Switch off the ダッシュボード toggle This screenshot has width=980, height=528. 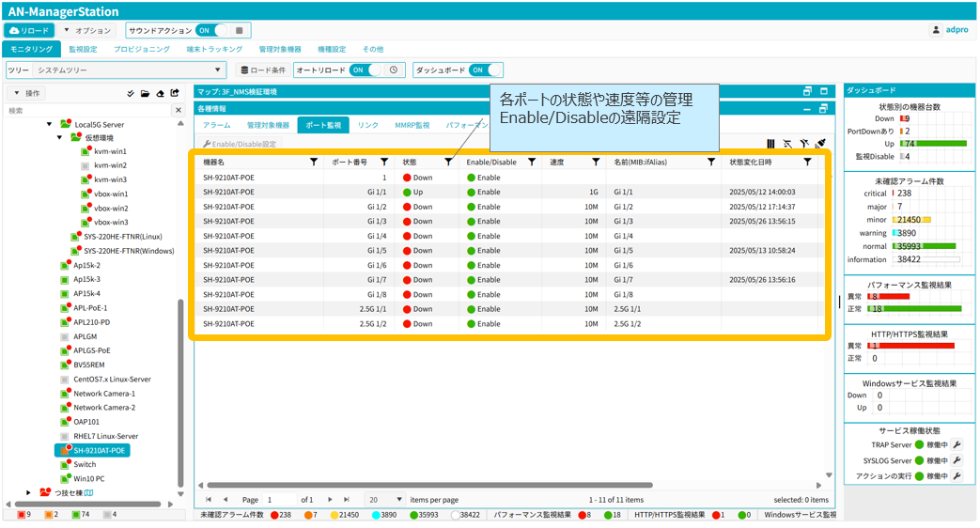click(485, 70)
